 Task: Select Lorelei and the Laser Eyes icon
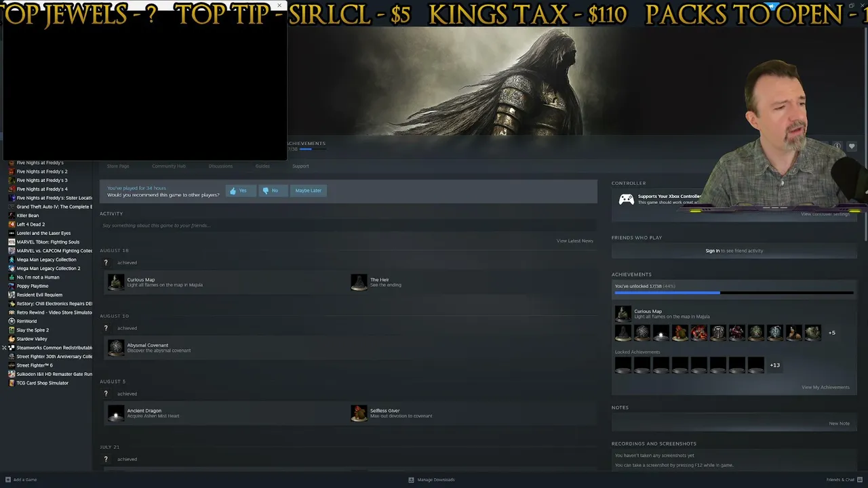coord(12,233)
